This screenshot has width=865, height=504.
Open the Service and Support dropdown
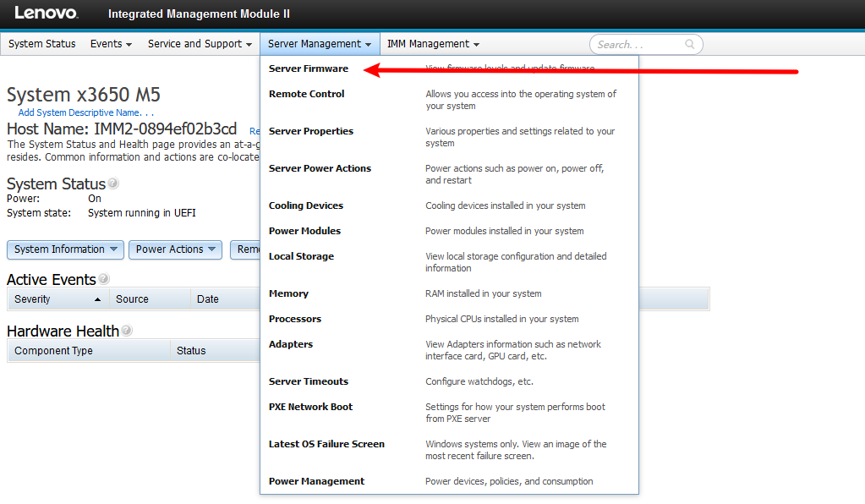pos(200,44)
